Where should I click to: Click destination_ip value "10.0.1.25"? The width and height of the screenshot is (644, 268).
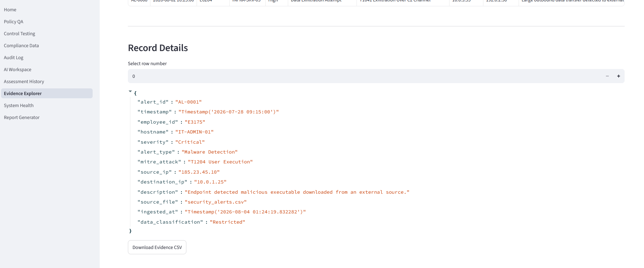point(210,182)
